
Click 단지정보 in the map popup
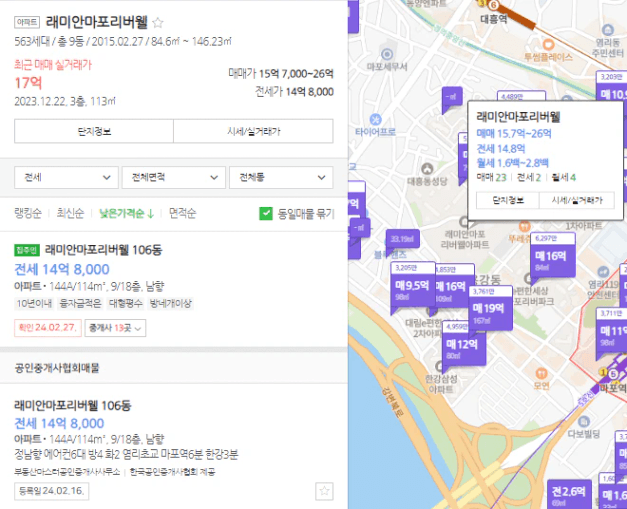(508, 200)
